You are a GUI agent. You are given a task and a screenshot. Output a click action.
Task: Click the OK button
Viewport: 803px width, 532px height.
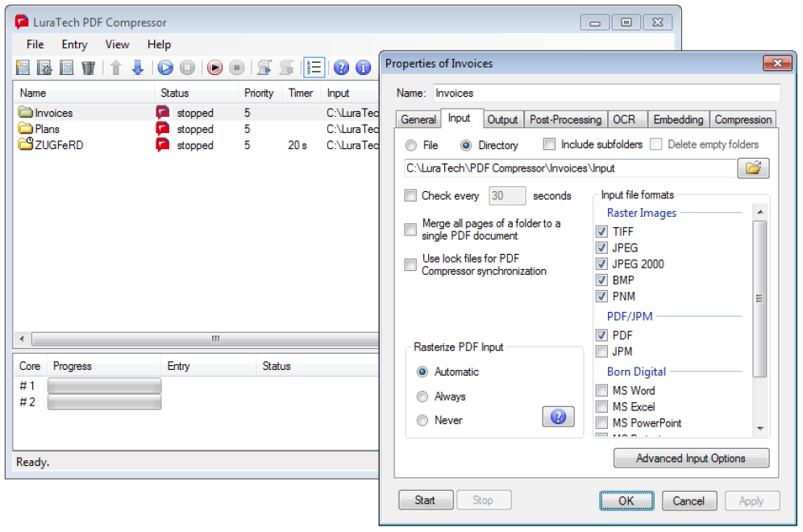pos(626,501)
